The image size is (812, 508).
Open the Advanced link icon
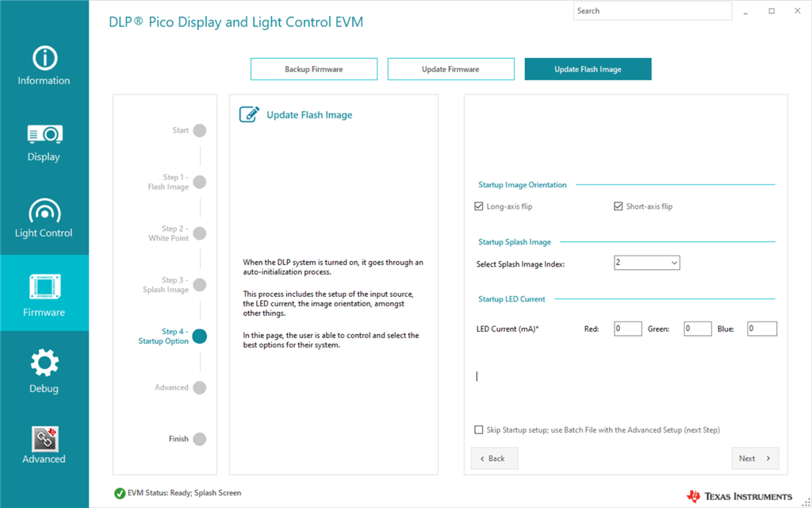tap(44, 439)
